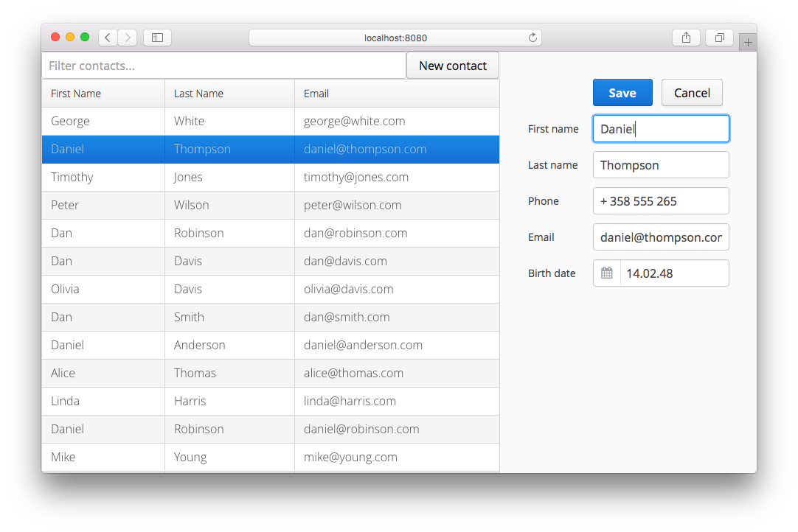This screenshot has width=798, height=532.
Task: Click the Save button
Action: 622,92
